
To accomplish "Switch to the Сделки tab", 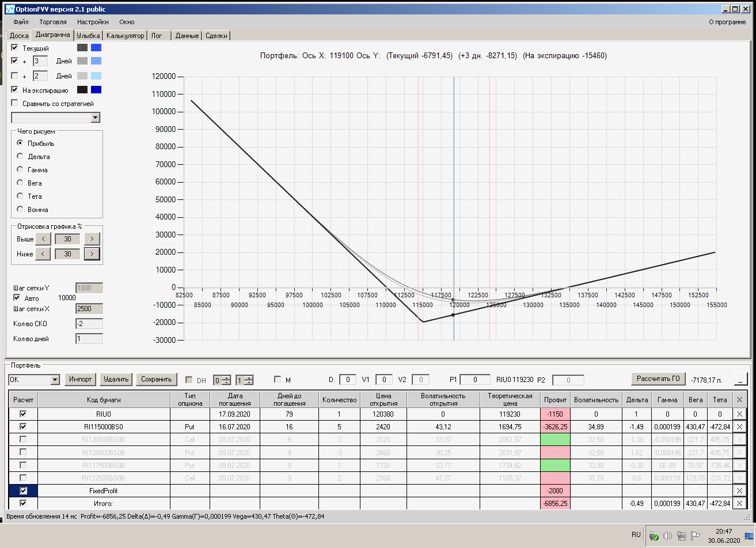I will 216,36.
